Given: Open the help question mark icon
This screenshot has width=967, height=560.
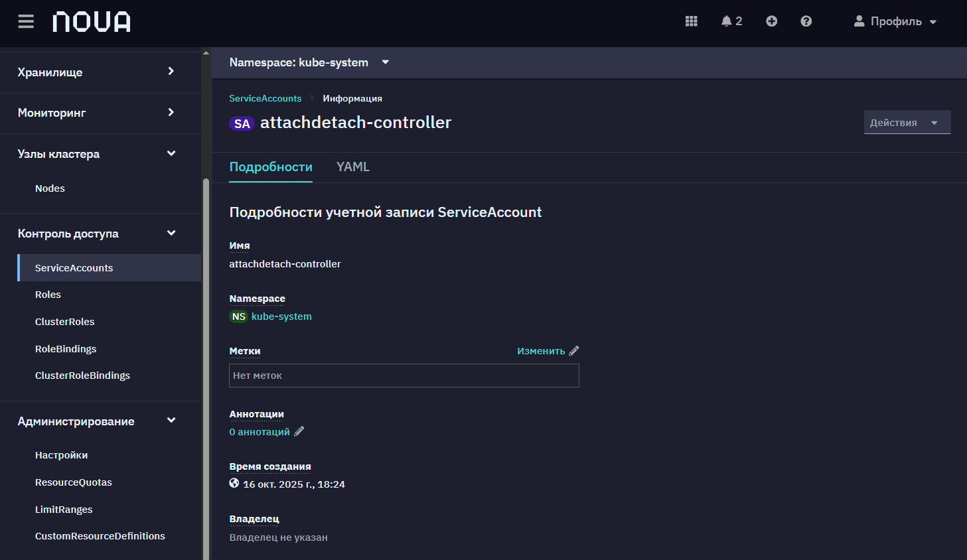Looking at the screenshot, I should coord(806,21).
